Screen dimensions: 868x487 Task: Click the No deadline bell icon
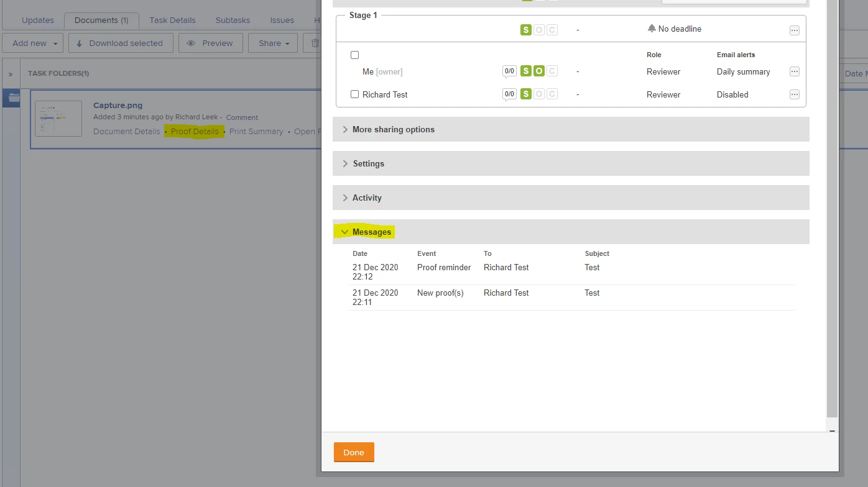[652, 29]
